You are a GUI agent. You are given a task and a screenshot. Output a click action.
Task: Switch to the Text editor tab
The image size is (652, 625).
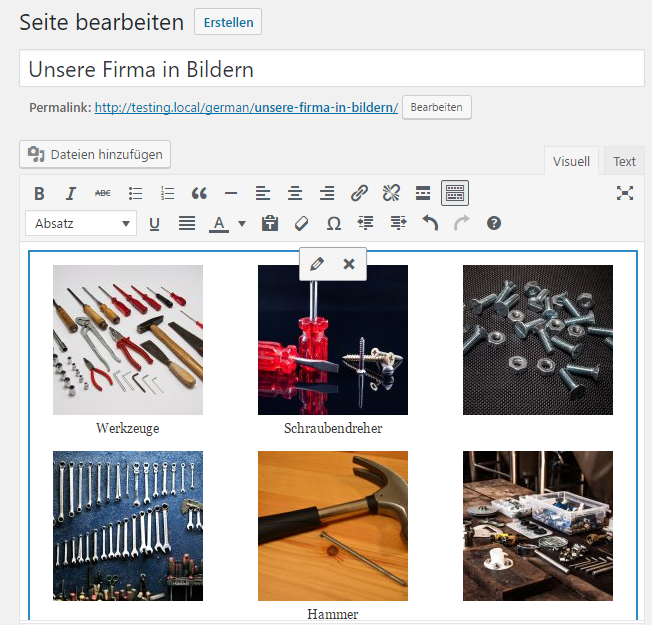click(624, 161)
